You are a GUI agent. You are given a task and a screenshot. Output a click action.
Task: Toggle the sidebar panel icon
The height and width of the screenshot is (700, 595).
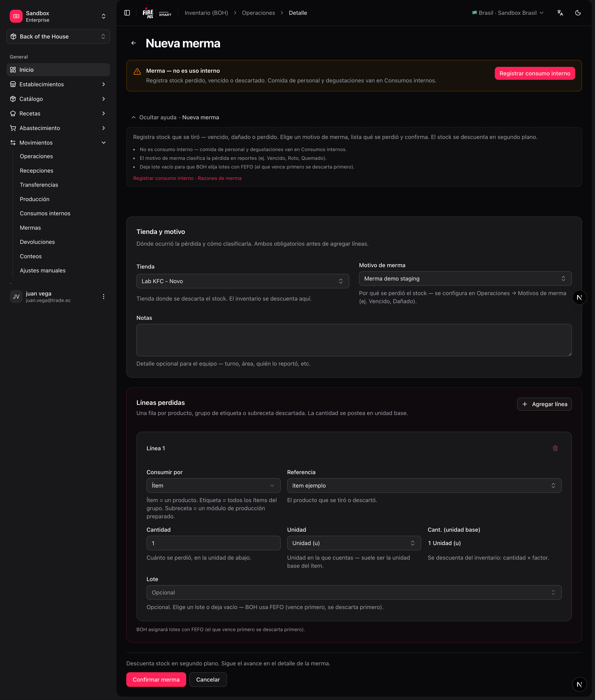coord(127,13)
